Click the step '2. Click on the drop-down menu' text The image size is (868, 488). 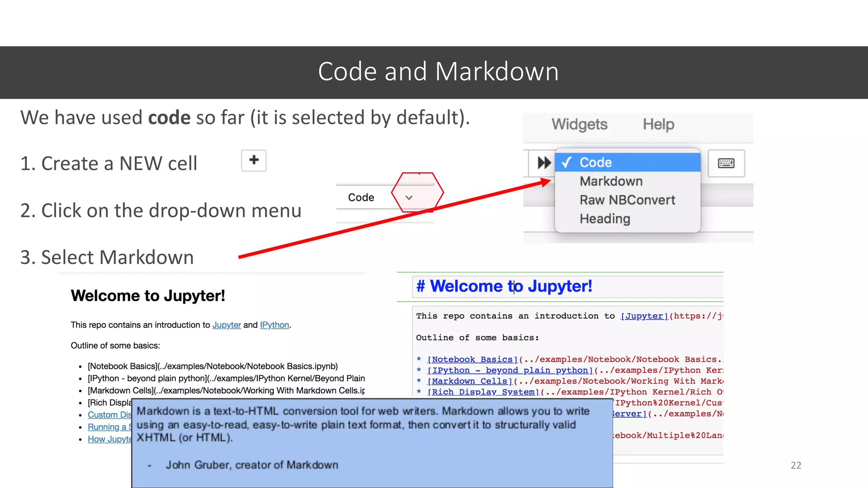pos(161,211)
